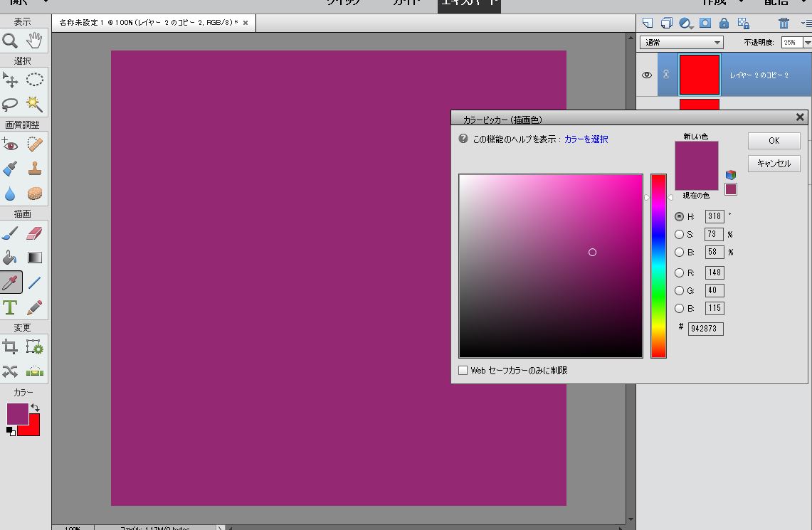The width and height of the screenshot is (812, 530).
Task: Select the Smart Brush tool
Action: tap(10, 168)
